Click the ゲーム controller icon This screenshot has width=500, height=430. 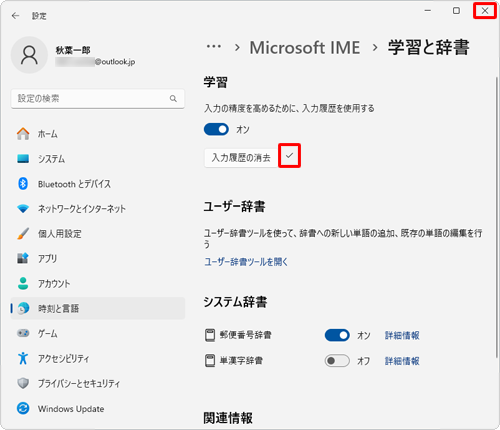point(23,333)
